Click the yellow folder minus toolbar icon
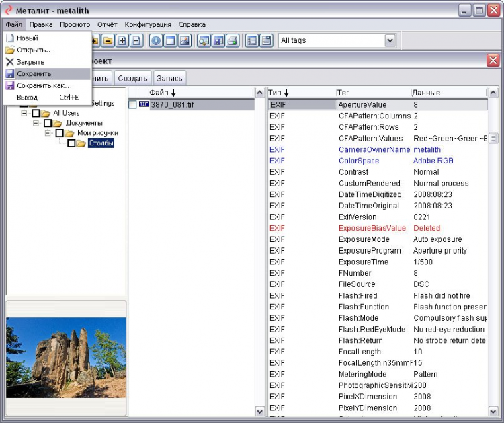504x423 pixels. pos(108,41)
